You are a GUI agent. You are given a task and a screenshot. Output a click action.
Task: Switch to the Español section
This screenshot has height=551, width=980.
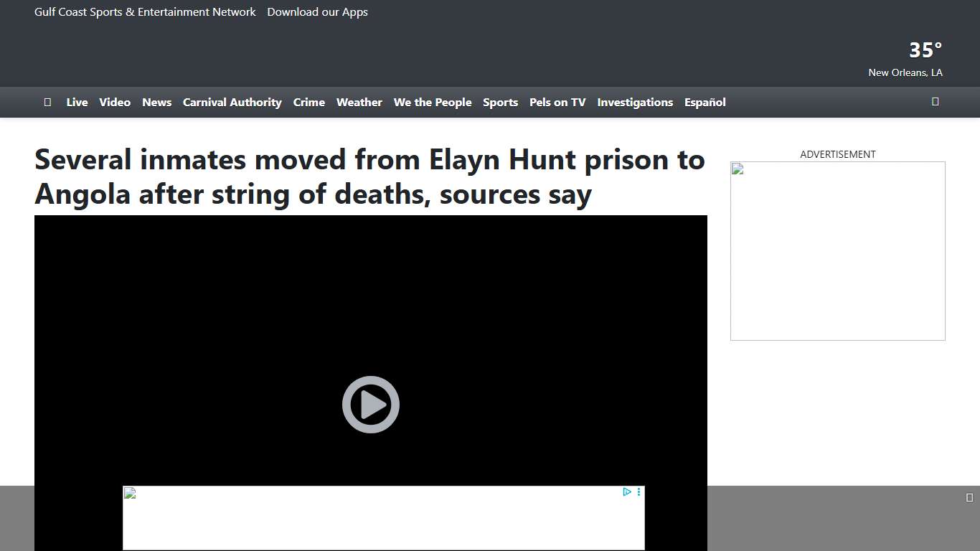705,102
